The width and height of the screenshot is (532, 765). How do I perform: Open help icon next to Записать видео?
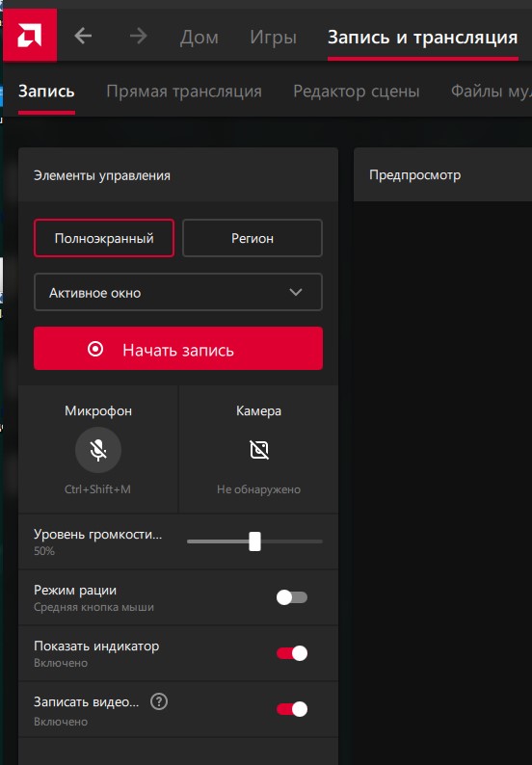(x=159, y=701)
